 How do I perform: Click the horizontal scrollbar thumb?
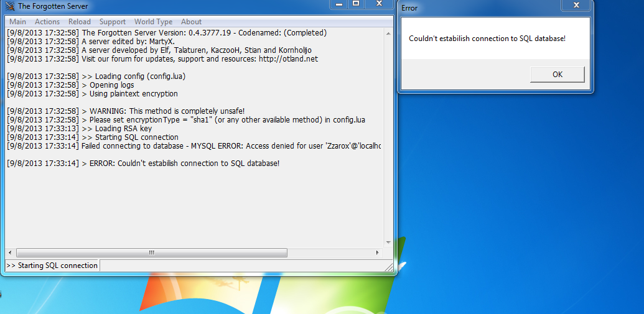pos(152,253)
